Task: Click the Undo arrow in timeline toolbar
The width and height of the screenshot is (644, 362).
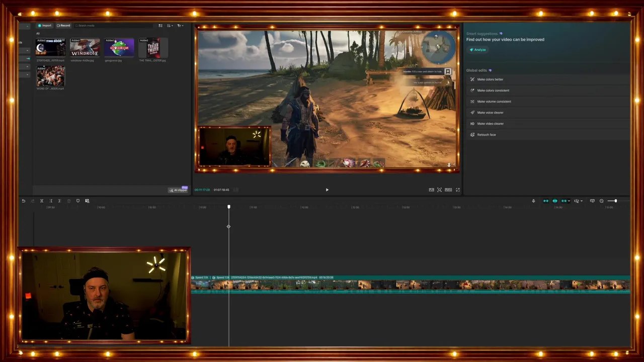Action: tap(23, 201)
